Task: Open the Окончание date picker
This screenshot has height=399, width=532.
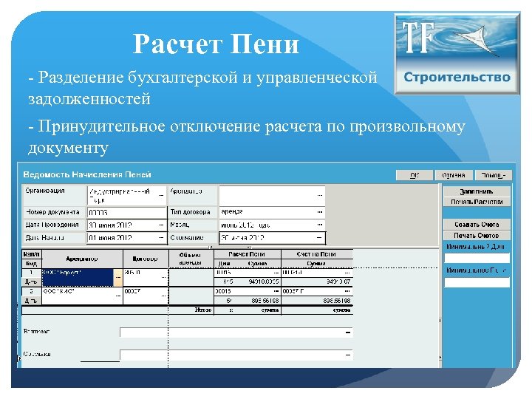Action: (x=319, y=238)
